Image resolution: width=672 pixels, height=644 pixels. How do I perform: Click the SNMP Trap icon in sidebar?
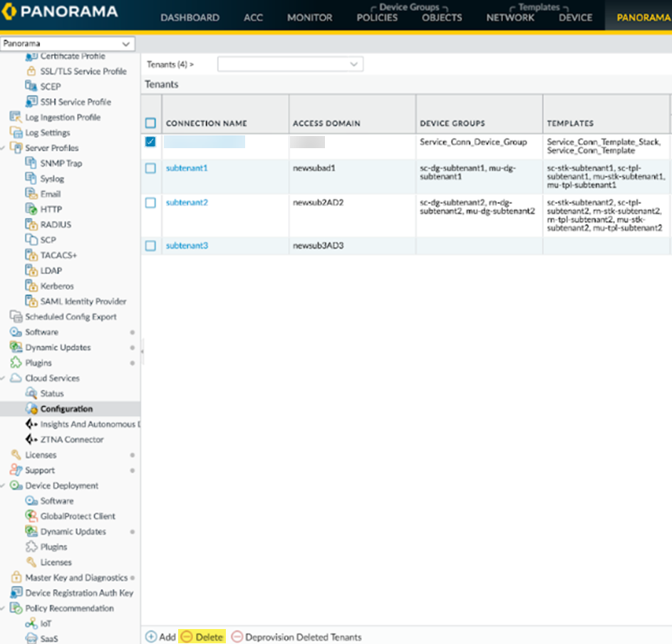[x=31, y=163]
